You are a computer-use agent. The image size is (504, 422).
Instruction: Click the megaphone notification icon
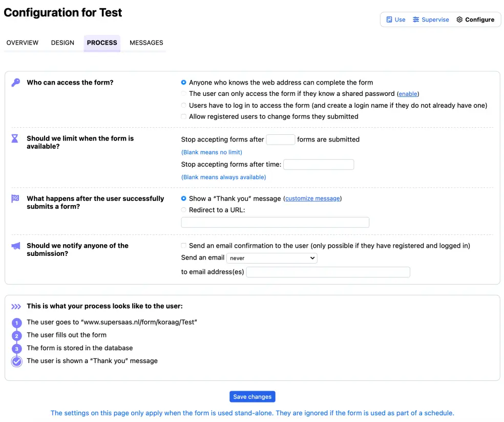pyautogui.click(x=16, y=246)
